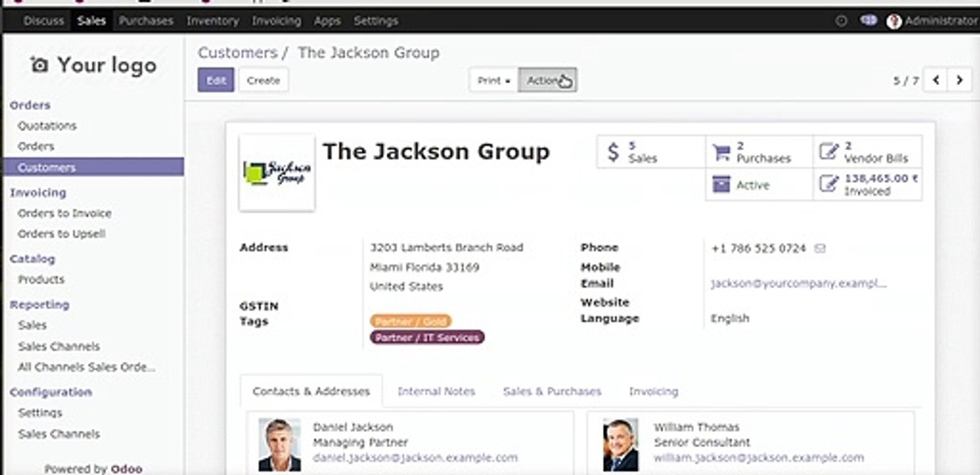980x475 pixels.
Task: Switch to the Invoicing tab
Action: [653, 391]
